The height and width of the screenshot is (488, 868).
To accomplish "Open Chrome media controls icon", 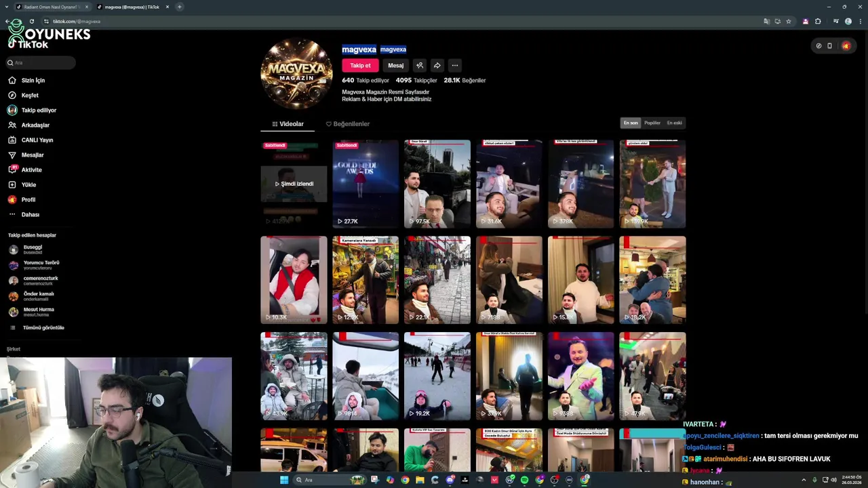I will pyautogui.click(x=835, y=21).
